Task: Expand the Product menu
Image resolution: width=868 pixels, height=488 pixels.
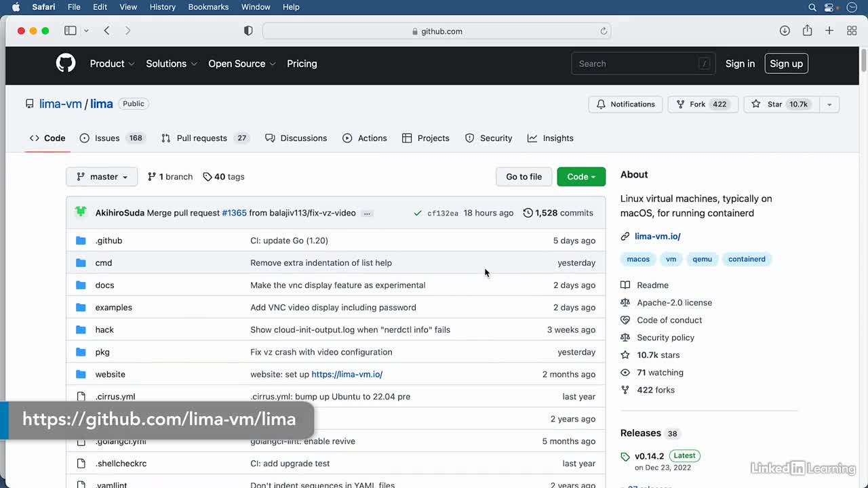Action: tap(112, 64)
